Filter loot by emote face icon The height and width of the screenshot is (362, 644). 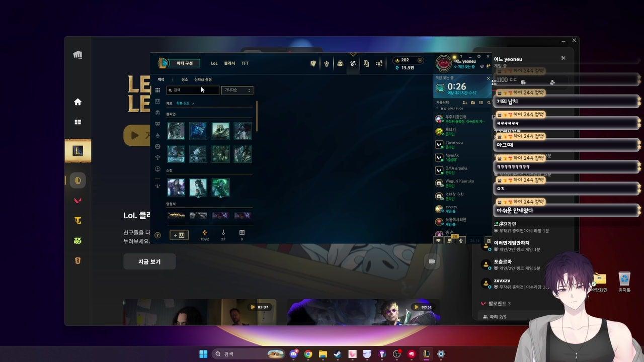(157, 146)
